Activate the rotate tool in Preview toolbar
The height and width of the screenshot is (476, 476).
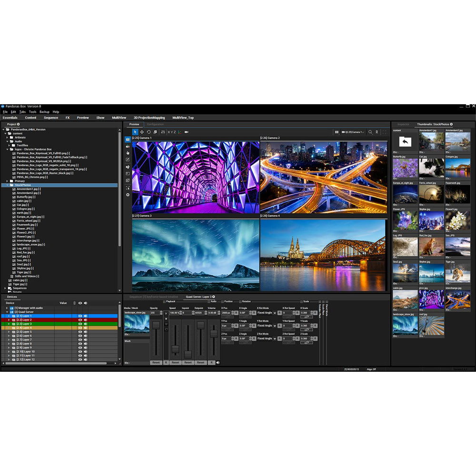[149, 132]
